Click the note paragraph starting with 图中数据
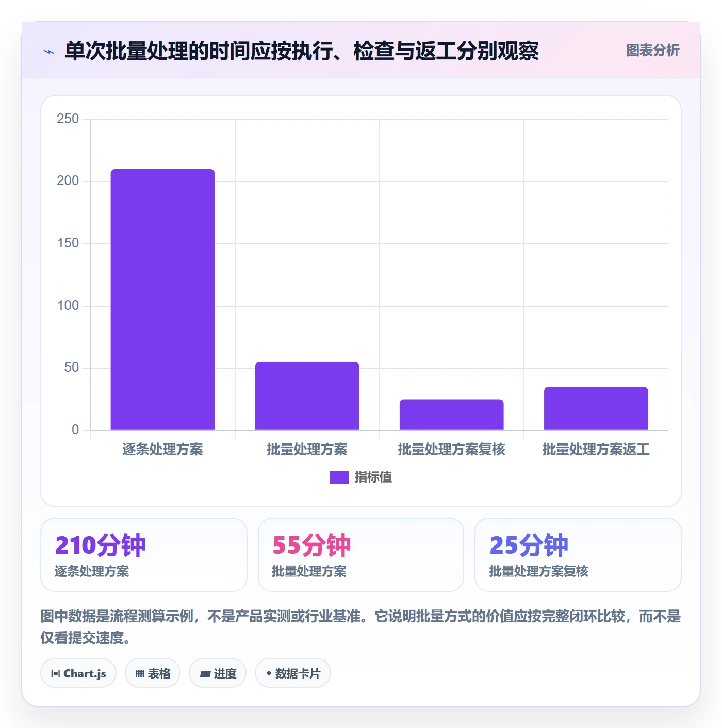The width and height of the screenshot is (722, 728). coord(360,627)
